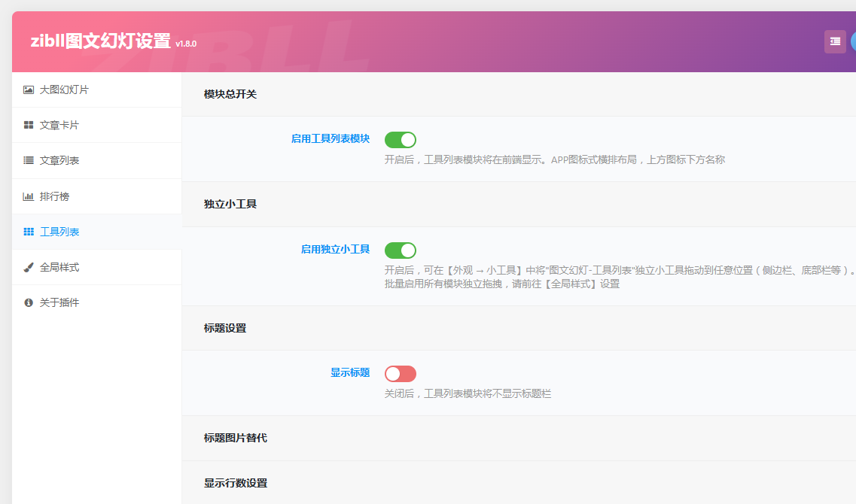856x504 pixels.
Task: Click the 独立小工具 section heading
Action: pos(230,204)
